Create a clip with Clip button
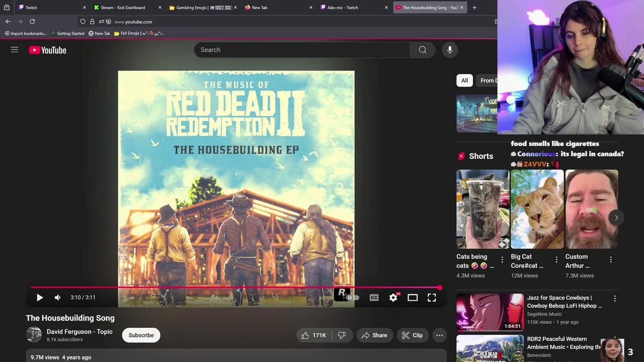Viewport: 644px width, 362px height. (412, 335)
